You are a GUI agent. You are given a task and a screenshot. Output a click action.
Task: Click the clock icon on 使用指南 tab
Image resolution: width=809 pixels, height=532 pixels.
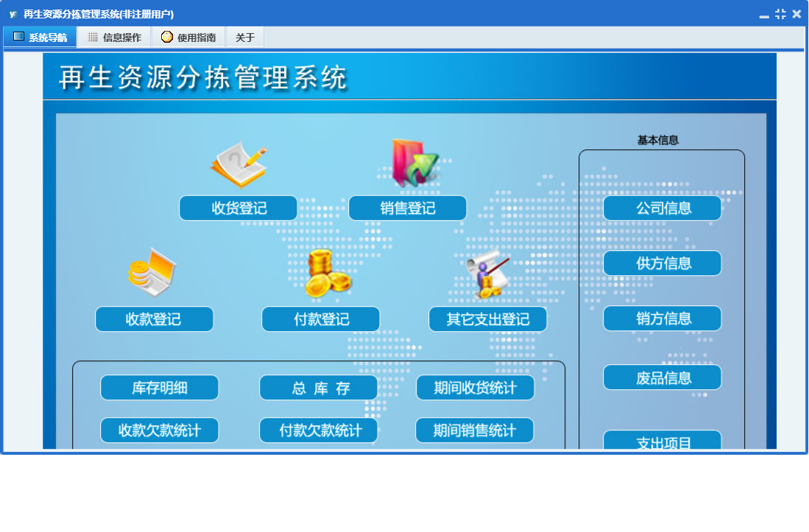pyautogui.click(x=166, y=37)
